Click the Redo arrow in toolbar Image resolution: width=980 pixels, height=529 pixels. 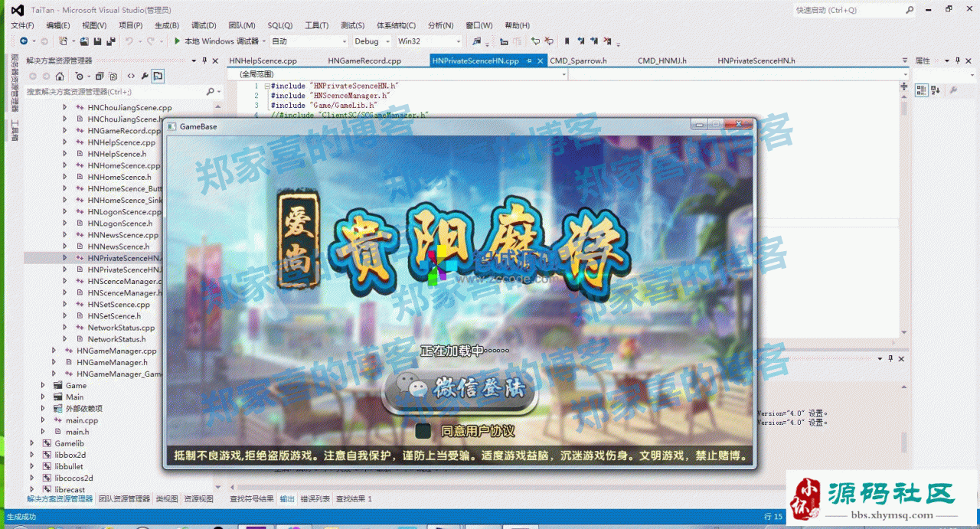click(152, 41)
